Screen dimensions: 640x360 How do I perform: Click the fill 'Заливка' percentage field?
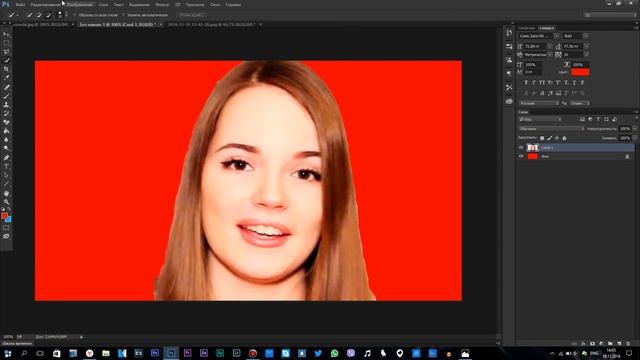point(624,138)
